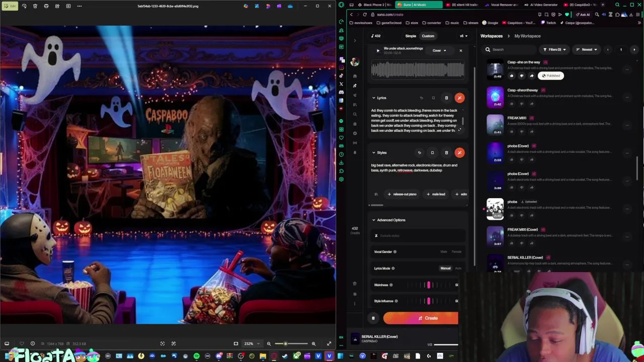Open more options for 'FREAK MIX!' song
644x362 pixels.
tap(627, 125)
